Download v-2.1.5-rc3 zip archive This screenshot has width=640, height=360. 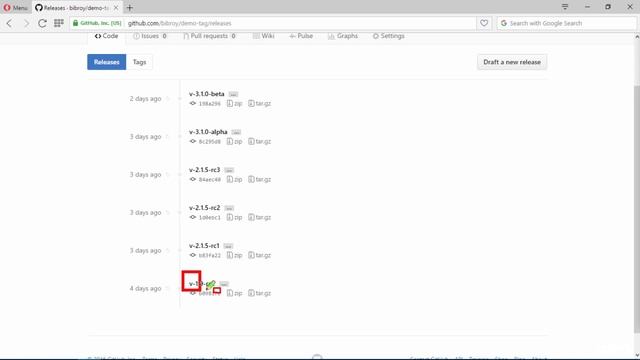click(x=234, y=180)
